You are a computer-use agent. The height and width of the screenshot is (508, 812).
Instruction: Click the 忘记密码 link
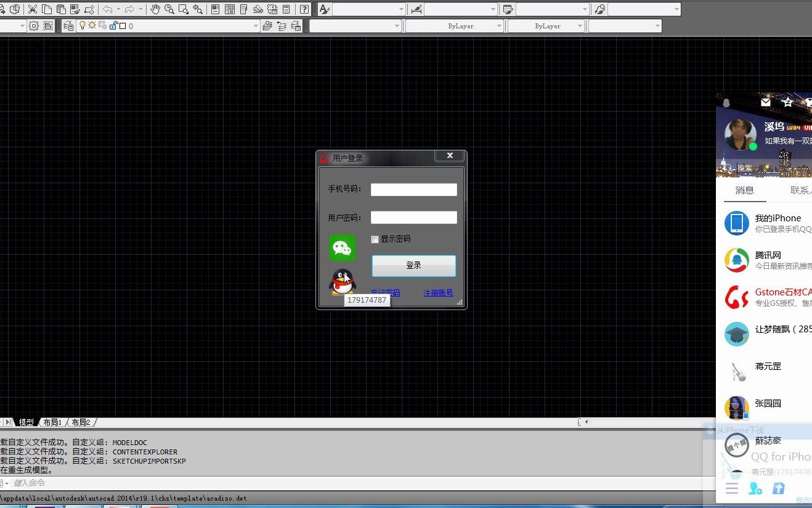[385, 293]
